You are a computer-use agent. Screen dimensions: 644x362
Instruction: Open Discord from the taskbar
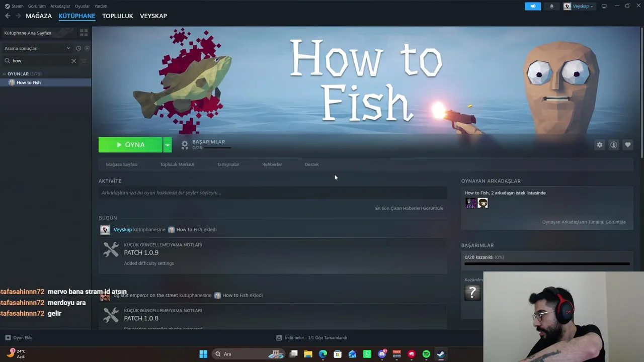point(382,354)
